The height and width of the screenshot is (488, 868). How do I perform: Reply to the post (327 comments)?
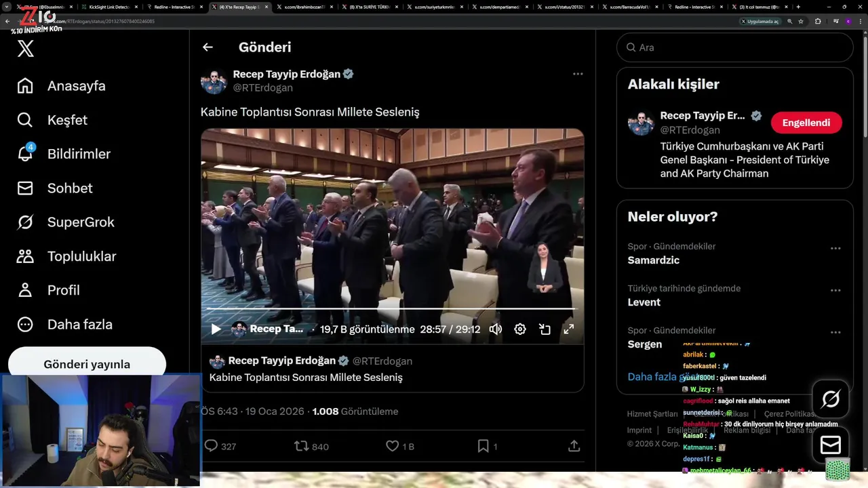[x=220, y=446]
